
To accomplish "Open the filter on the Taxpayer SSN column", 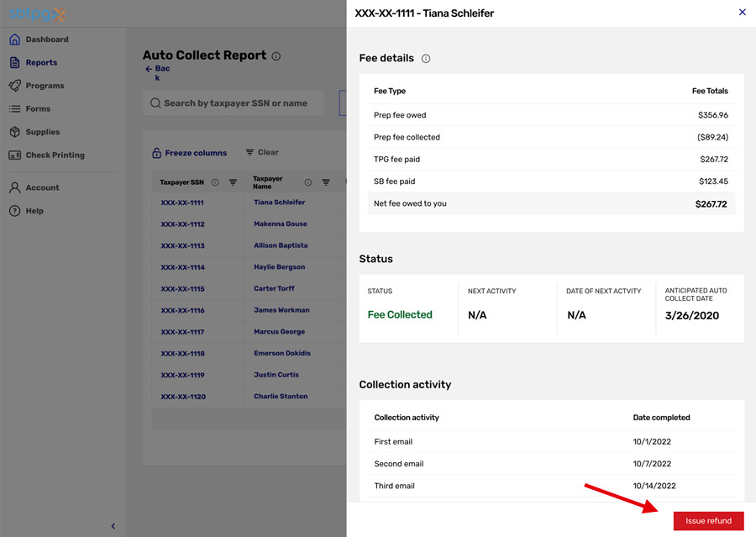I will 232,182.
